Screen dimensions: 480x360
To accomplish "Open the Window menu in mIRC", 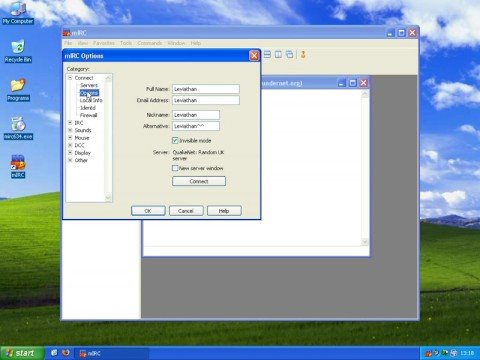I will [176, 43].
